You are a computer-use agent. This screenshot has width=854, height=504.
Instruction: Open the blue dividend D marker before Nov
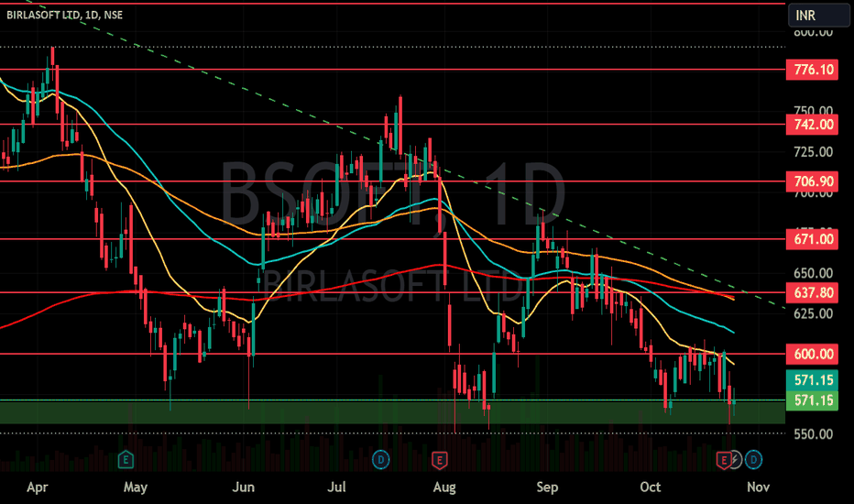753,460
